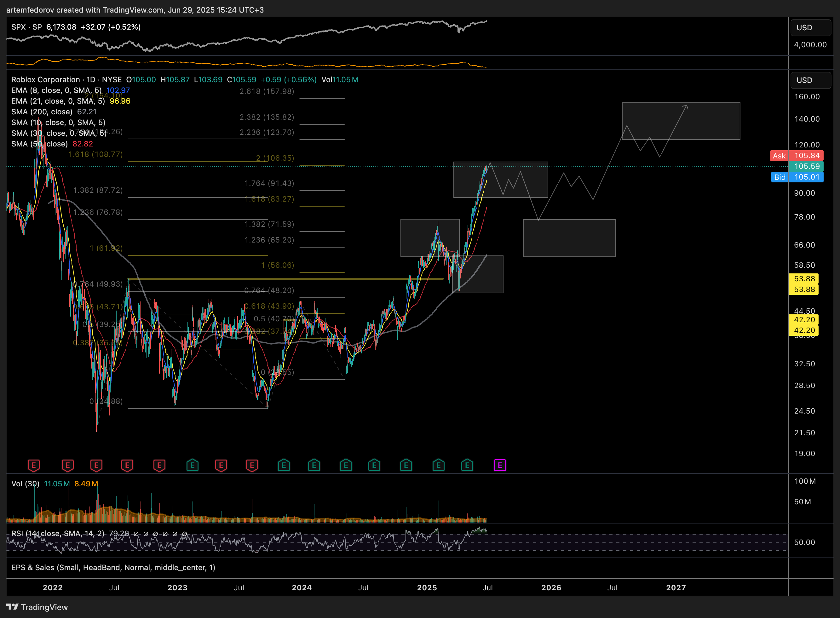Click the SMA 50 value 82.82
Image resolution: width=840 pixels, height=618 pixels.
[x=83, y=144]
